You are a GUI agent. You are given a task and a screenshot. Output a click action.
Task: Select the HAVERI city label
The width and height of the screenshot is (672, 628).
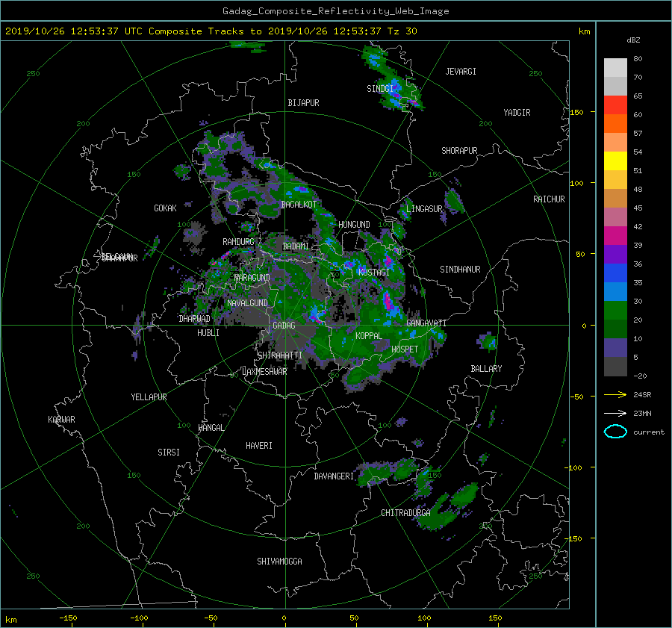(259, 445)
